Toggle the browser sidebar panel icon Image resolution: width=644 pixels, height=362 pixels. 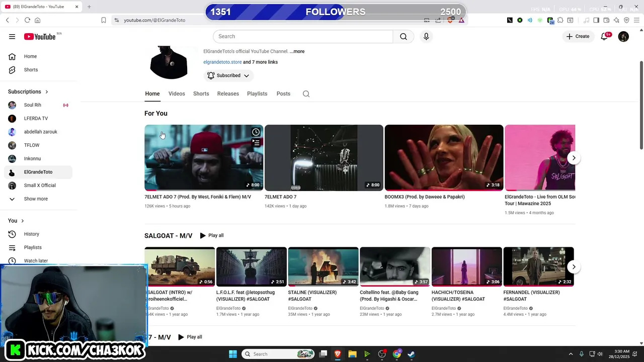596,20
